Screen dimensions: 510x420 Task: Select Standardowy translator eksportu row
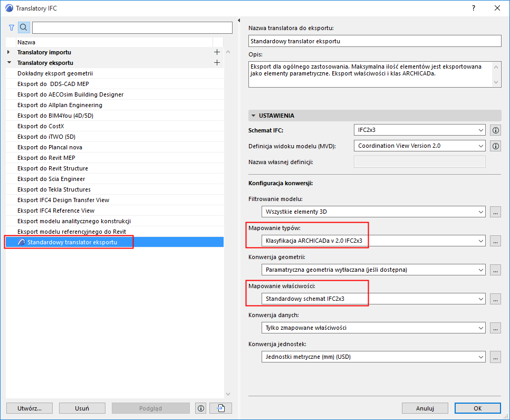(114, 242)
